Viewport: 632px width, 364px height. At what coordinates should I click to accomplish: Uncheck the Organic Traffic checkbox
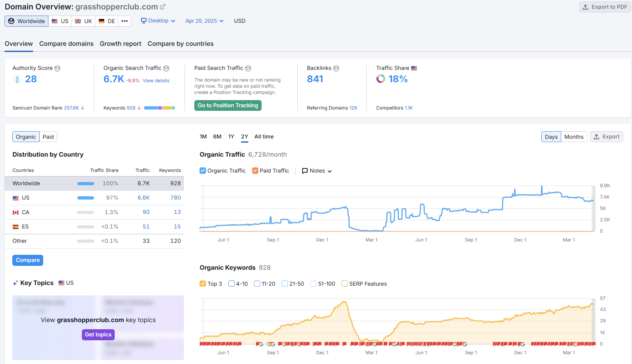(x=203, y=171)
